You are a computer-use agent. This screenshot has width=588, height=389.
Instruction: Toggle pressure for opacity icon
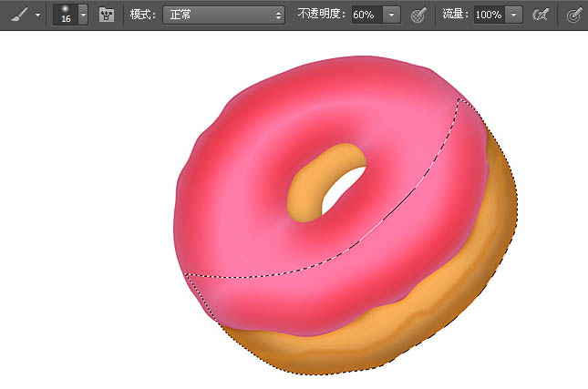(418, 15)
